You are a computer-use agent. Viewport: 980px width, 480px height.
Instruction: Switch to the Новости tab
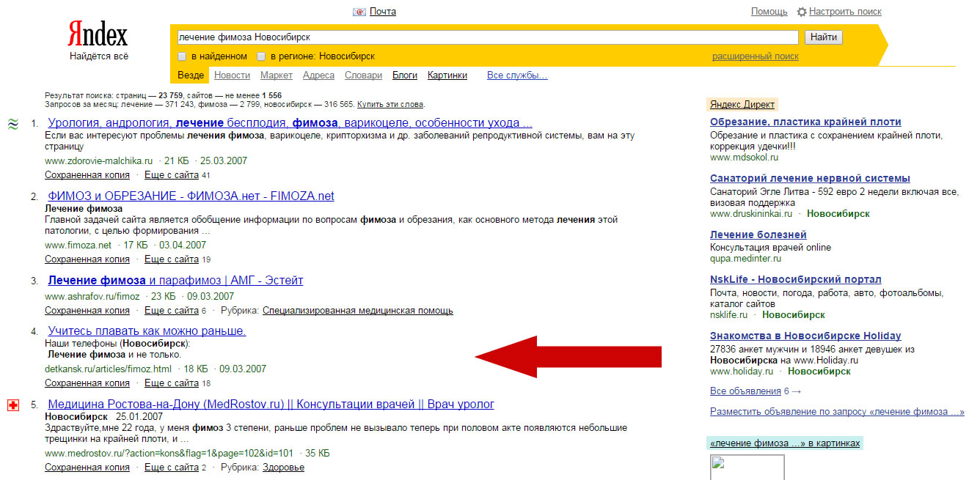coord(232,75)
